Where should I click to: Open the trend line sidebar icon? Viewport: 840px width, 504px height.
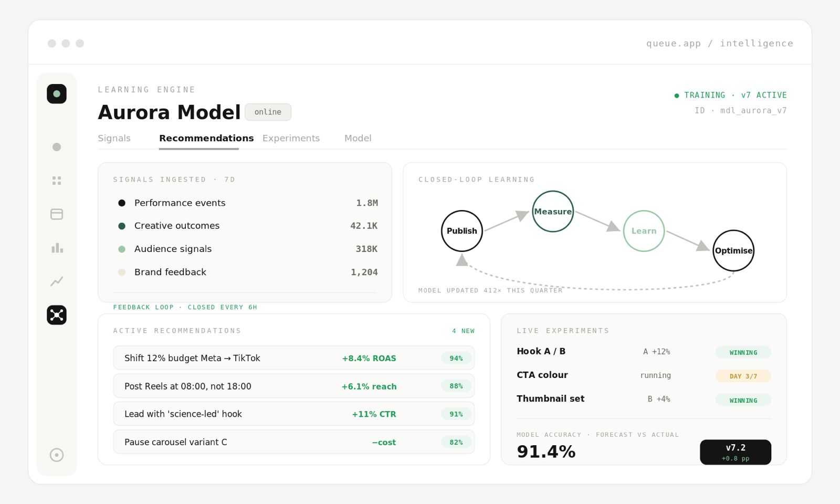(x=57, y=281)
